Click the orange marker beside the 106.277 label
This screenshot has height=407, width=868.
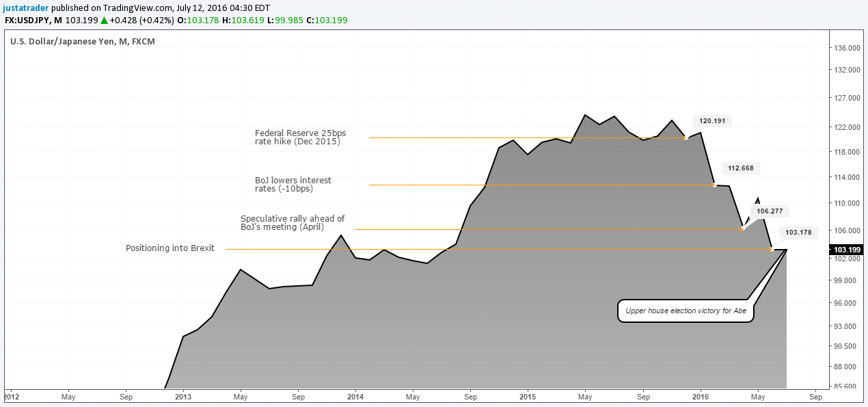point(742,228)
